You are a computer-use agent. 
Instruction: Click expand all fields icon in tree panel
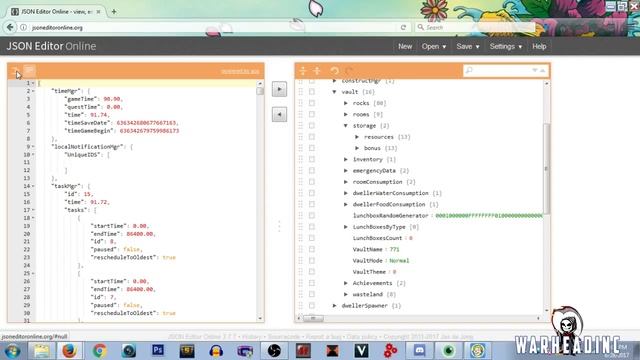point(303,71)
